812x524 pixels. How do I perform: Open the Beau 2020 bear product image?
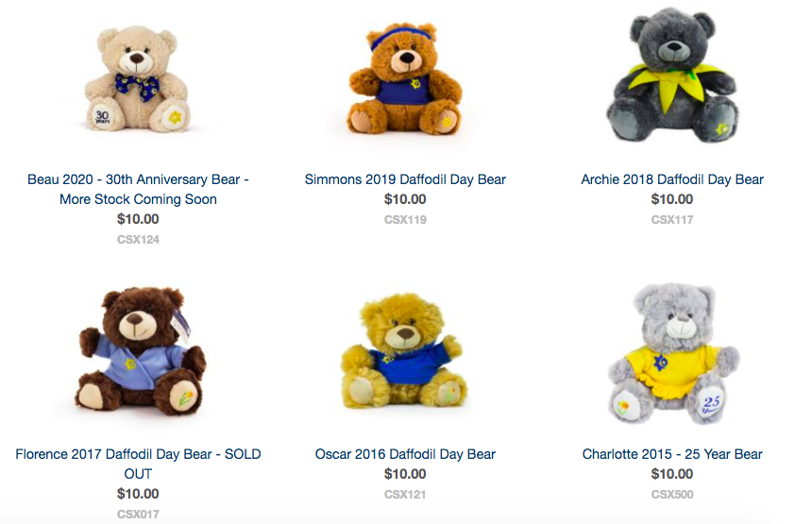pyautogui.click(x=138, y=78)
